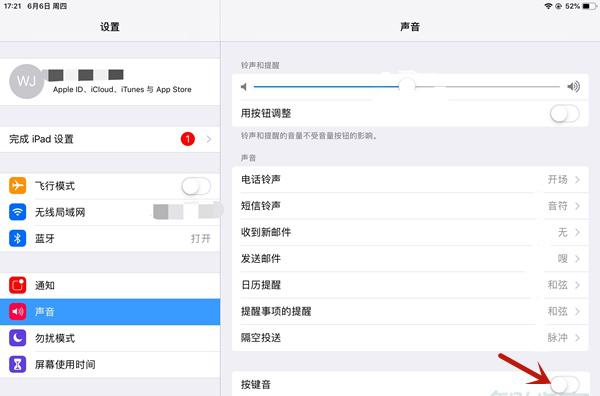600x396 pixels.
Task: Tap the Screen Time hourglass icon
Action: (18, 364)
